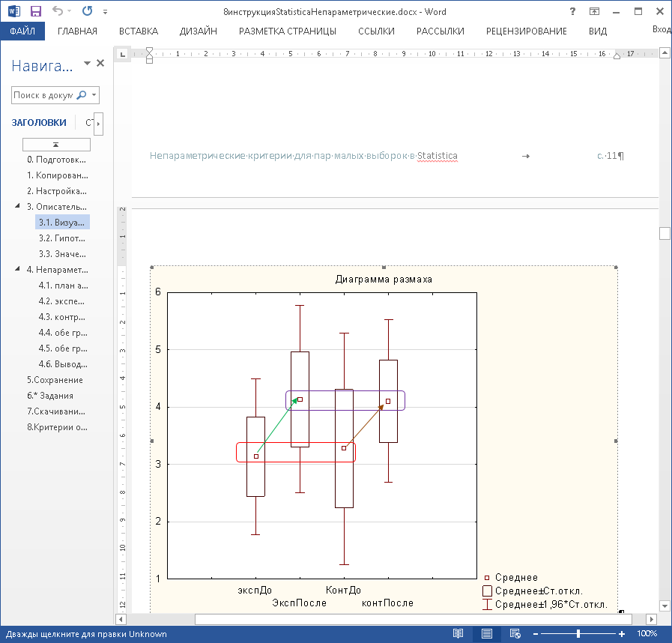Switch to Read Mode view
The image size is (672, 643).
[x=458, y=633]
